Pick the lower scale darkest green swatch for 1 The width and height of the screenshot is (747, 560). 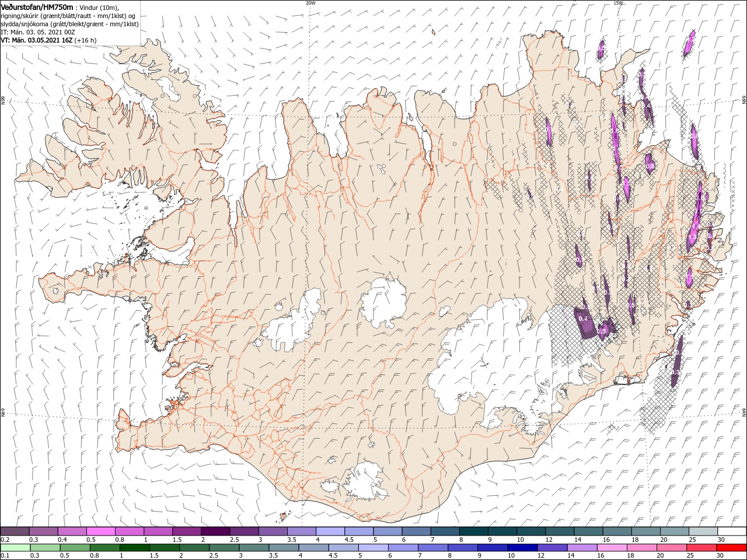pos(134,548)
